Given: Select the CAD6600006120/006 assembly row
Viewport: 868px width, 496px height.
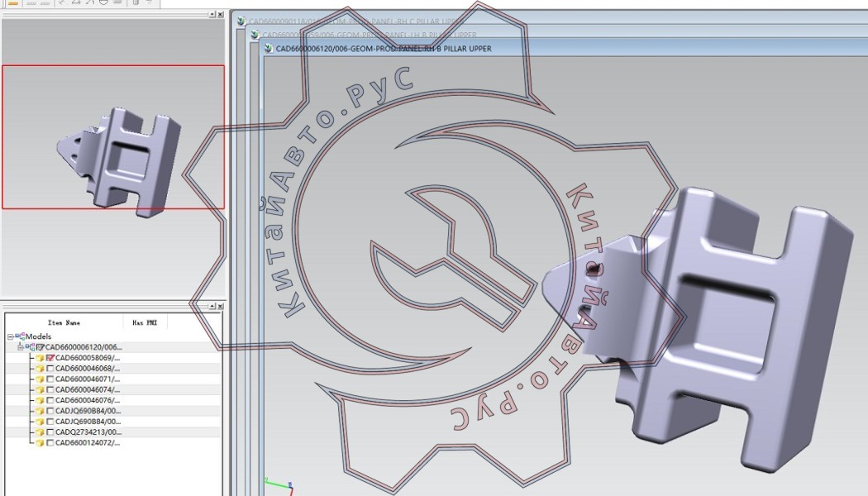Looking at the screenshot, I should tap(83, 347).
